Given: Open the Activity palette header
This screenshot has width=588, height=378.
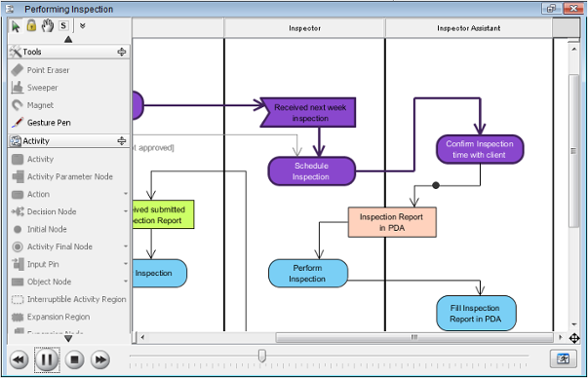Looking at the screenshot, I should (69, 141).
